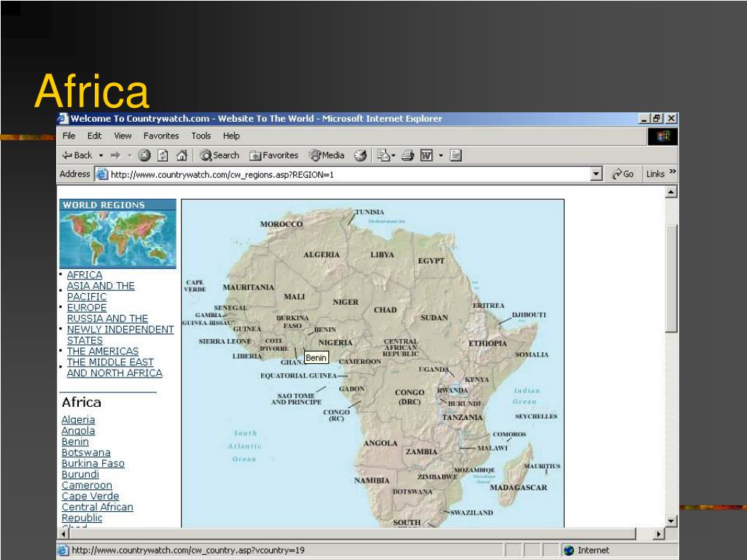747x560 pixels.
Task: Go to the Home page icon
Action: click(x=182, y=155)
